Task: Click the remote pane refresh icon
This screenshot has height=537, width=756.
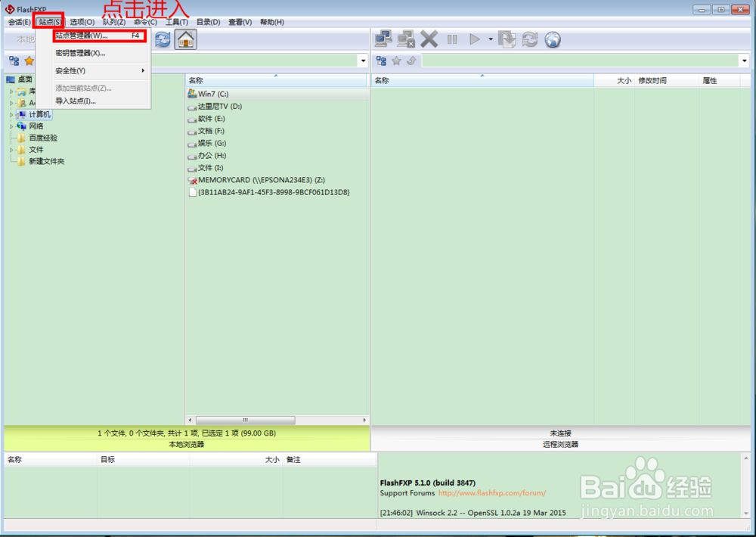Action: tap(529, 39)
